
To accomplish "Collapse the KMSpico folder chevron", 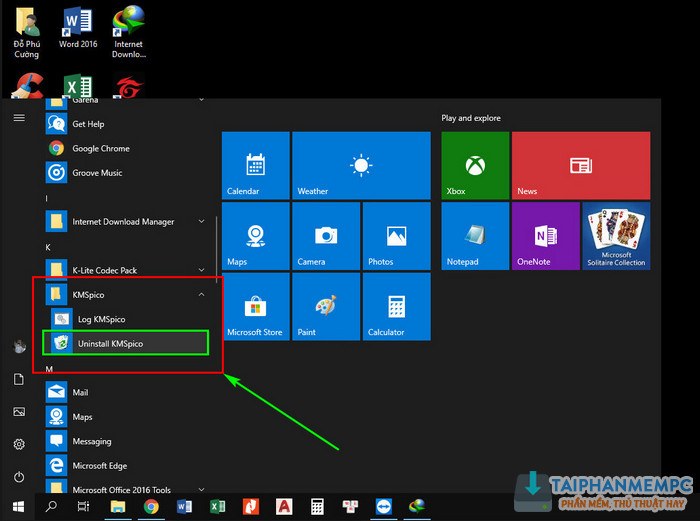I will (201, 295).
